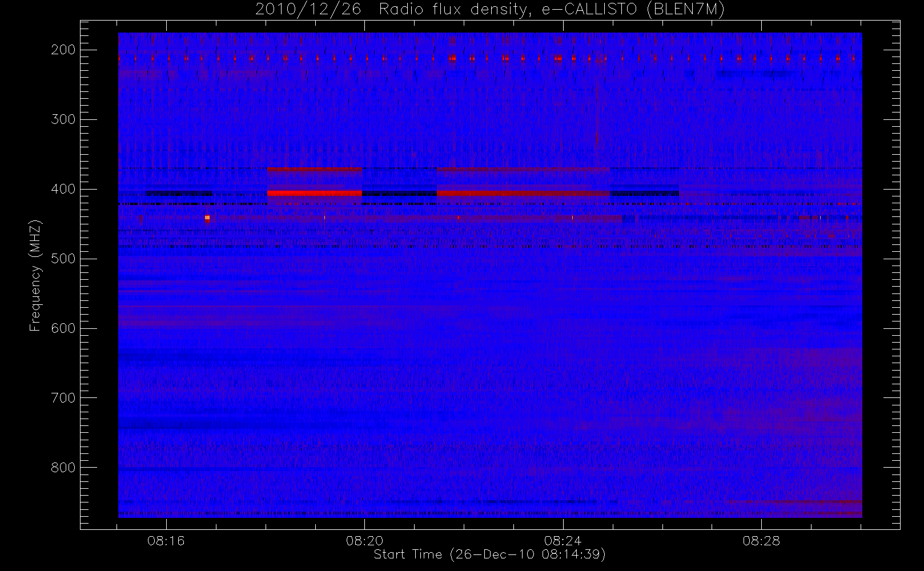Click the '400' frequency tick label
Image resolution: width=924 pixels, height=571 pixels.
coord(63,189)
